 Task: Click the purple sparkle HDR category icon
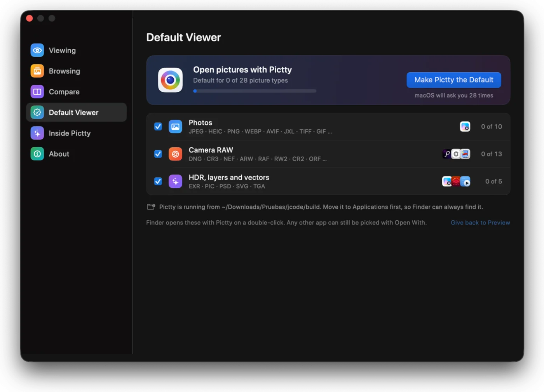point(175,181)
